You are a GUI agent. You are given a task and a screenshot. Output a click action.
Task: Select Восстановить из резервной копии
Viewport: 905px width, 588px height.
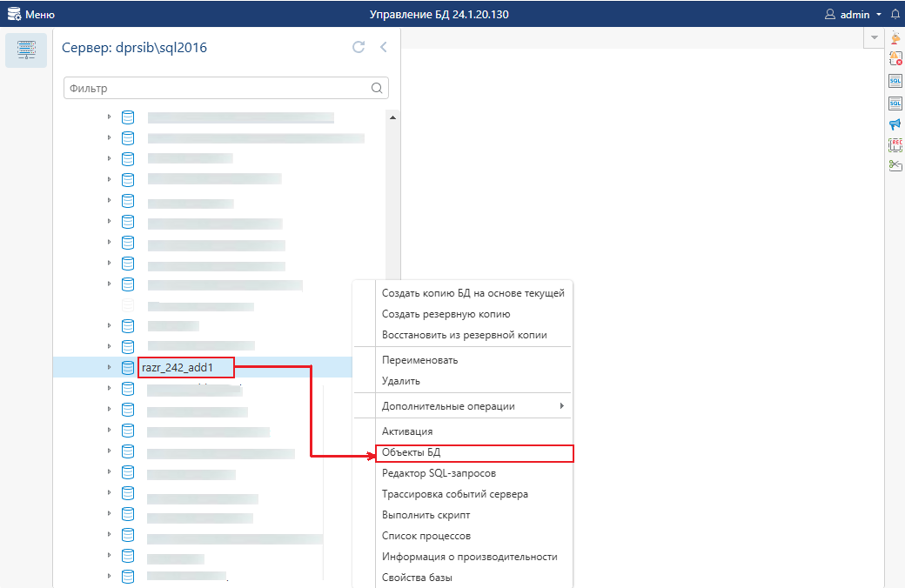click(473, 335)
